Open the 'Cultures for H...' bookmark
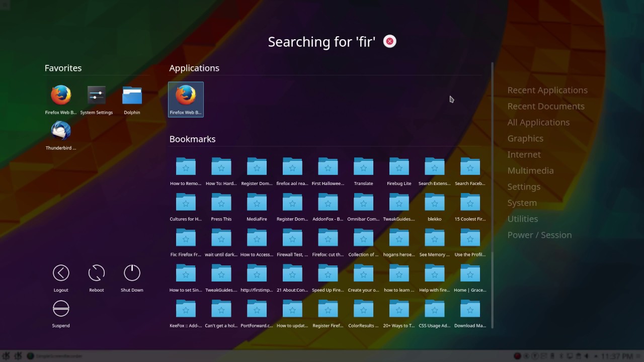 [x=186, y=207]
